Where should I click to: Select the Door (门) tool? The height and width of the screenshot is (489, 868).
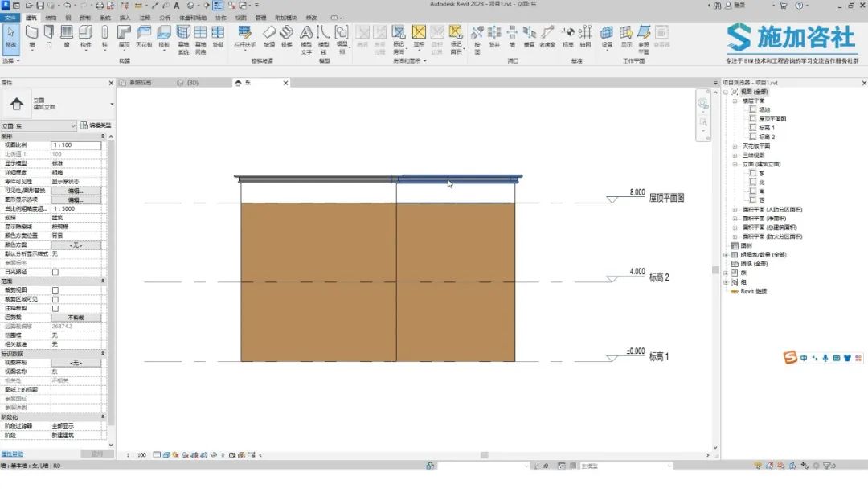[x=49, y=36]
